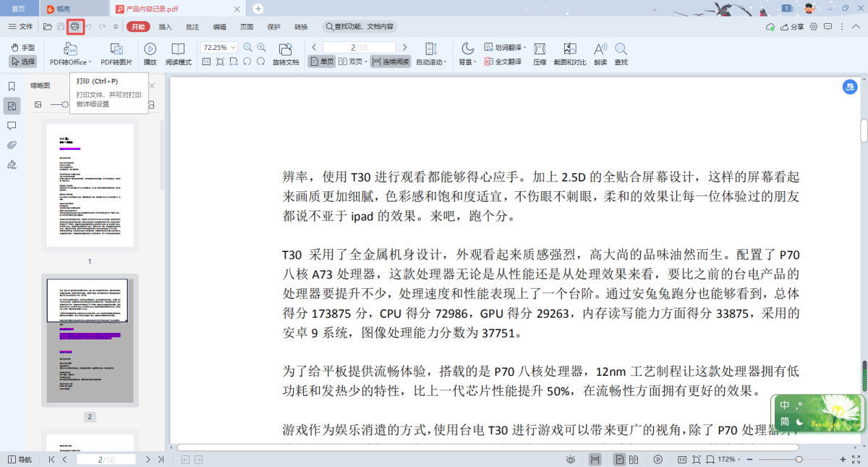This screenshot has width=868, height=467.
Task: Toggle 连续阅读 continuous reading mode
Action: pyautogui.click(x=391, y=62)
